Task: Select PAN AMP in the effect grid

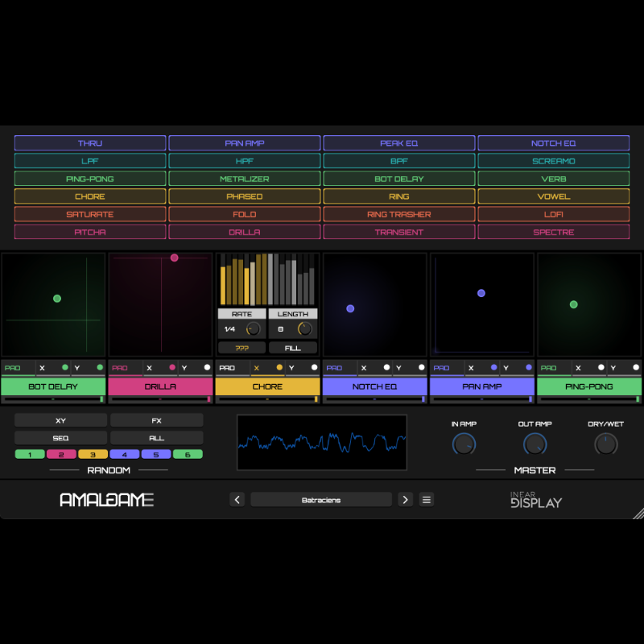Action: click(245, 143)
